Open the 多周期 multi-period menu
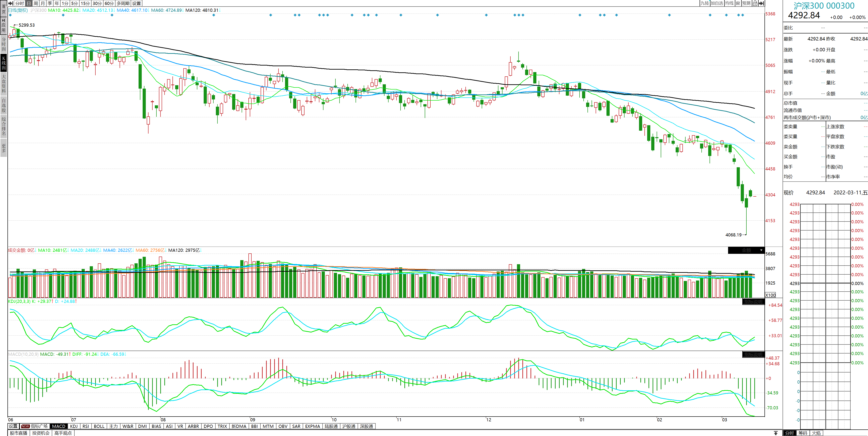868x436 pixels. click(x=123, y=3)
